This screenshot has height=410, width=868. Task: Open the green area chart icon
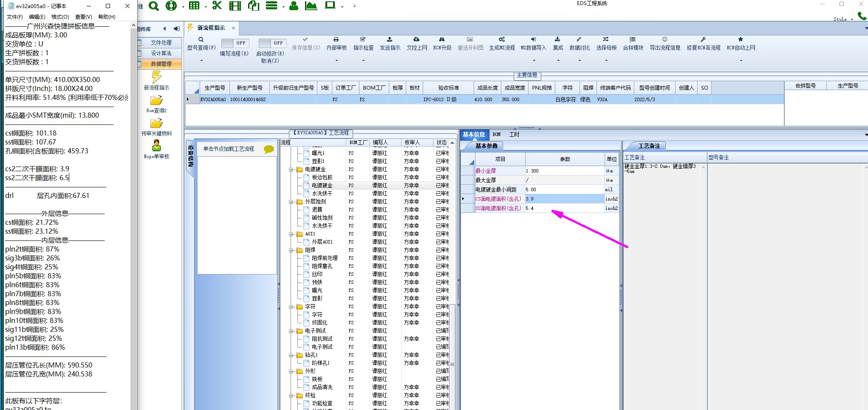(x=311, y=6)
